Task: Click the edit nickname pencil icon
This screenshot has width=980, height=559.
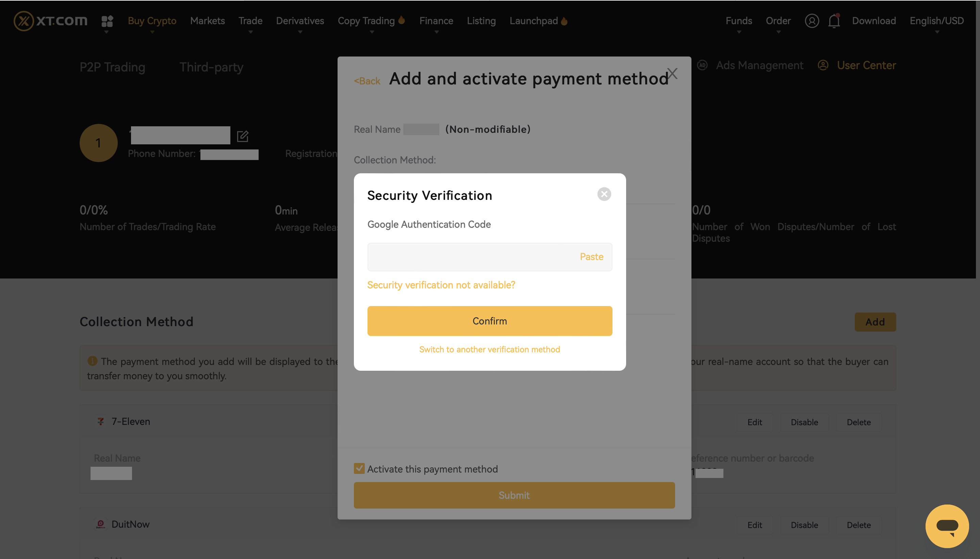Action: pos(243,136)
